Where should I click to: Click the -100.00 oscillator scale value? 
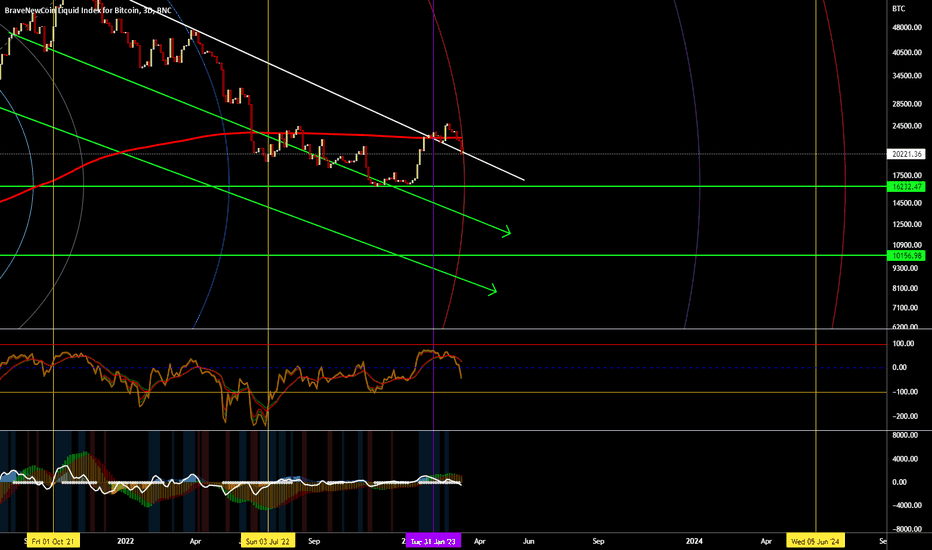(x=903, y=392)
